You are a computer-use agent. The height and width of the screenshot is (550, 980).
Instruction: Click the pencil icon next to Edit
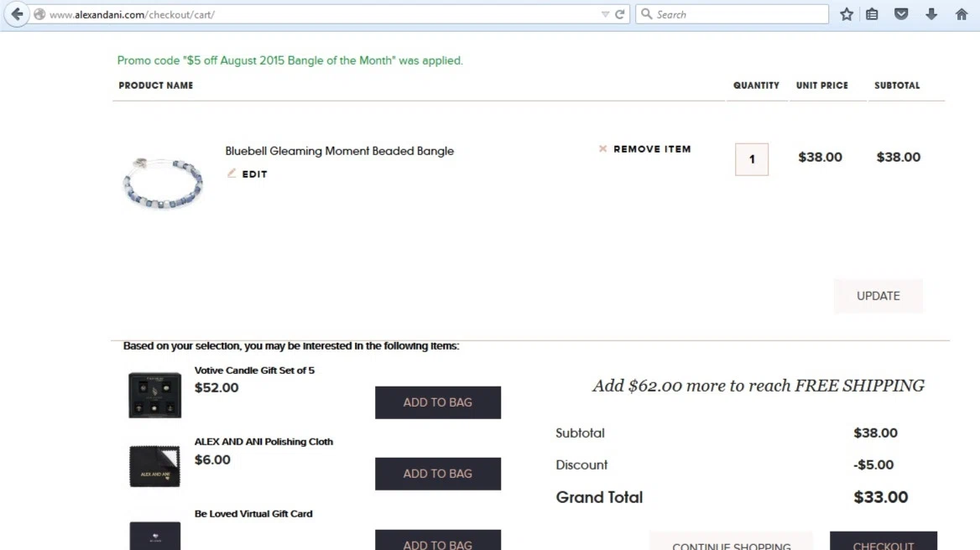click(232, 173)
